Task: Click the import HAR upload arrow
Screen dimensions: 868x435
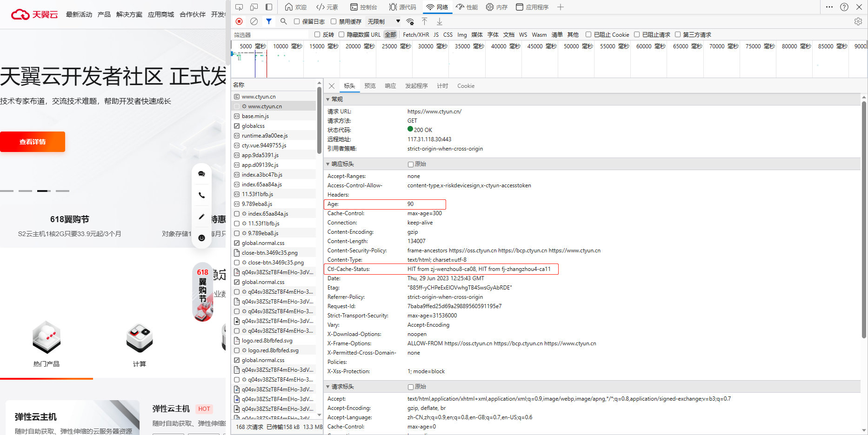Action: tap(425, 21)
